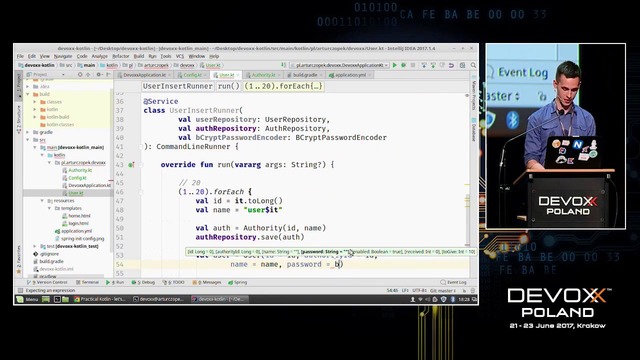Open the Debug tool window

[x=143, y=282]
